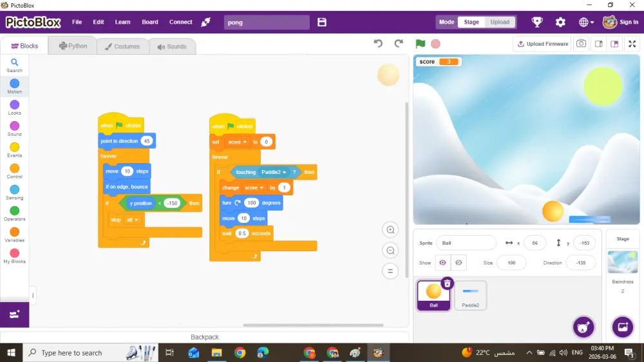Click the sprite Size field
The image size is (644, 362).
511,263
